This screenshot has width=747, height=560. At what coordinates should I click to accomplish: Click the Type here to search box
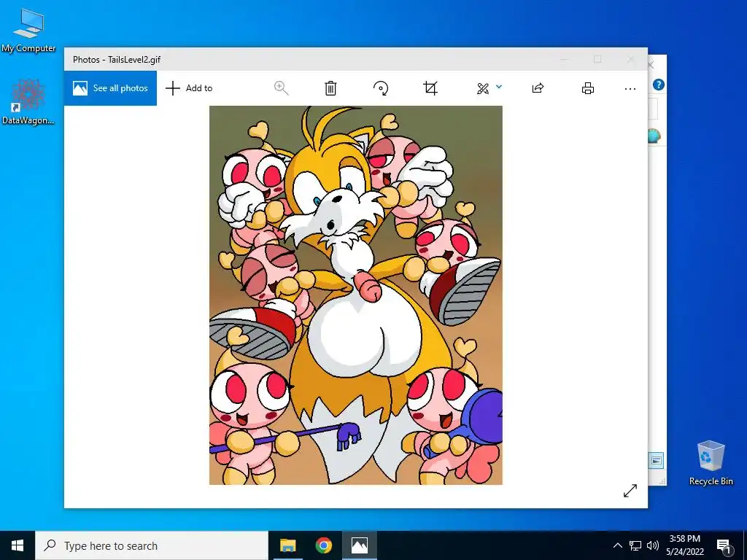(152, 545)
